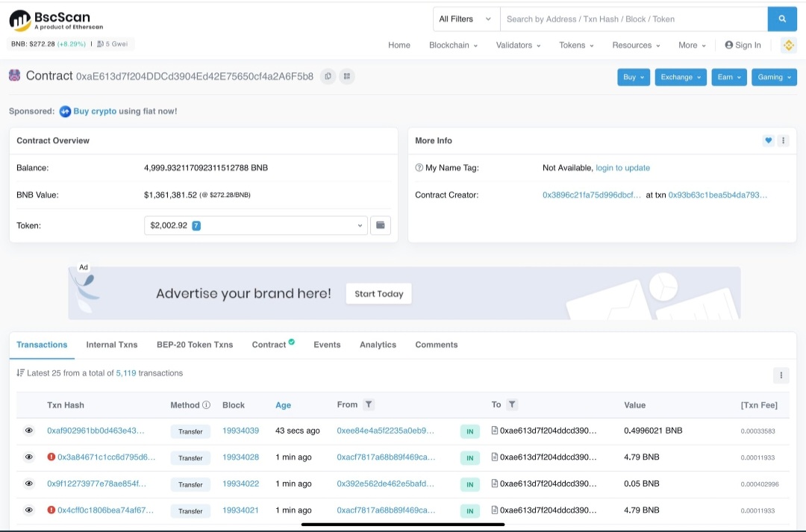Switch to the Internal Txns tab
Viewport: 806px width, 532px height.
[111, 345]
